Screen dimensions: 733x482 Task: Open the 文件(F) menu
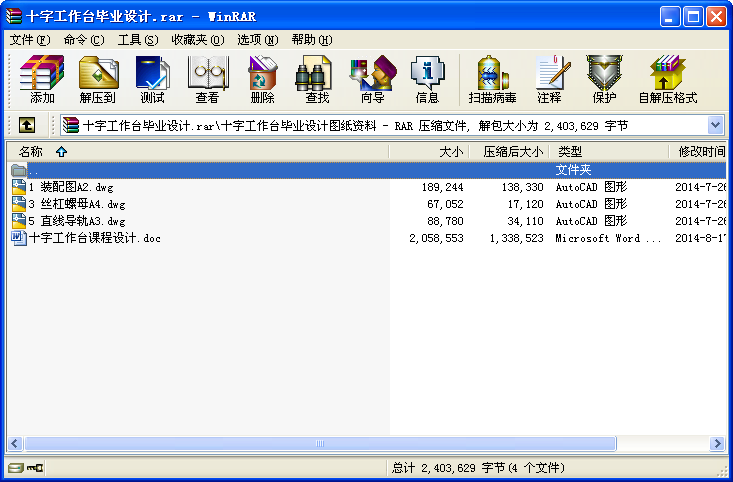pyautogui.click(x=30, y=40)
